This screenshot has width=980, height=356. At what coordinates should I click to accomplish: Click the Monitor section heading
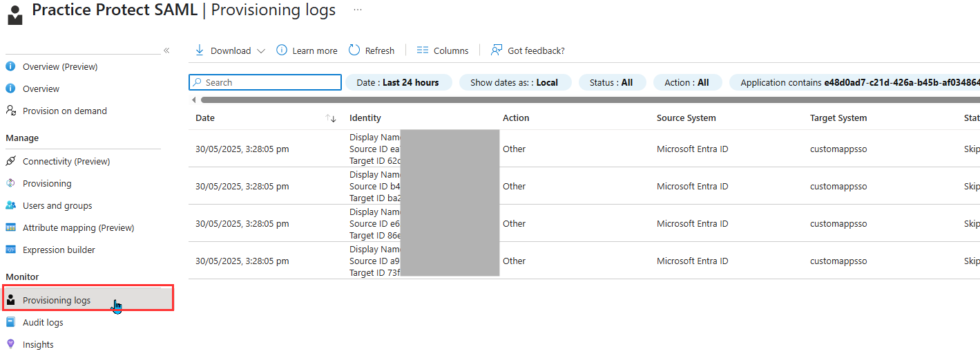[23, 277]
